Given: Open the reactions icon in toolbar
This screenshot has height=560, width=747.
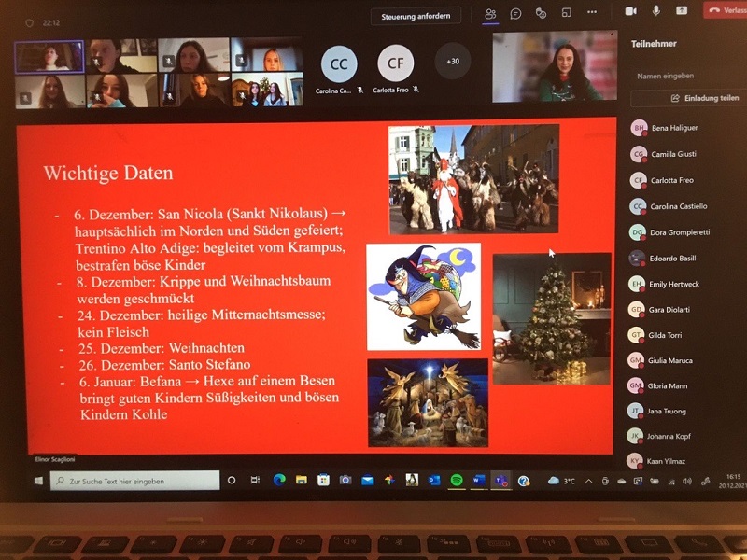Looking at the screenshot, I should 541,13.
